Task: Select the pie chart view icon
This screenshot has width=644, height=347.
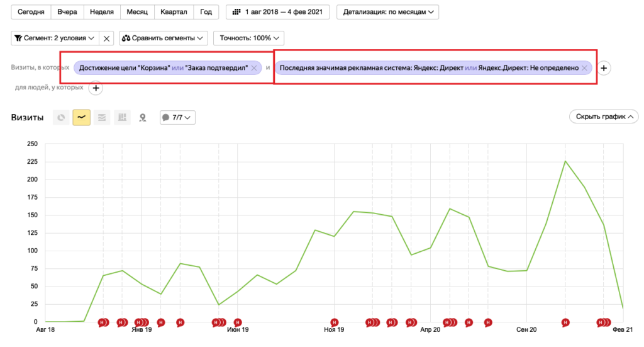Action: click(x=61, y=118)
